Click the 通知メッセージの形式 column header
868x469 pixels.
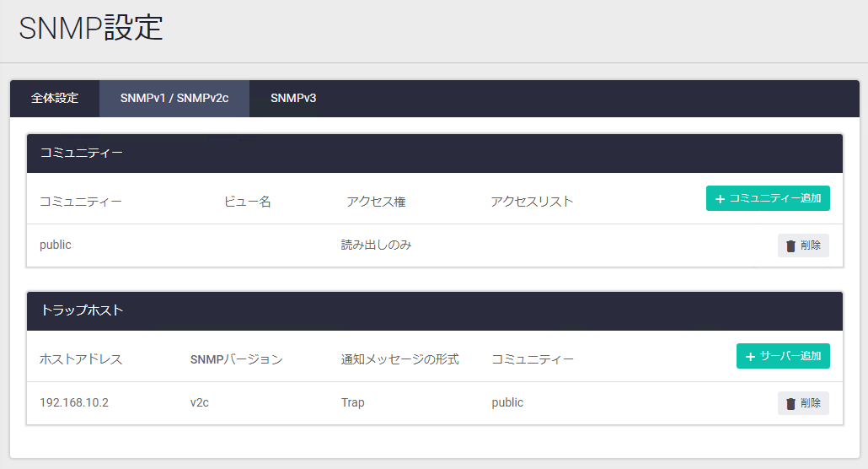tap(399, 359)
